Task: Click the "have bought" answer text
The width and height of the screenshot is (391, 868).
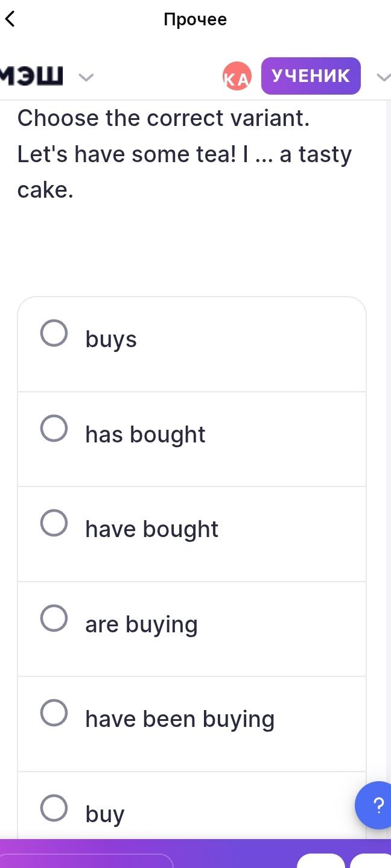Action: (x=152, y=529)
